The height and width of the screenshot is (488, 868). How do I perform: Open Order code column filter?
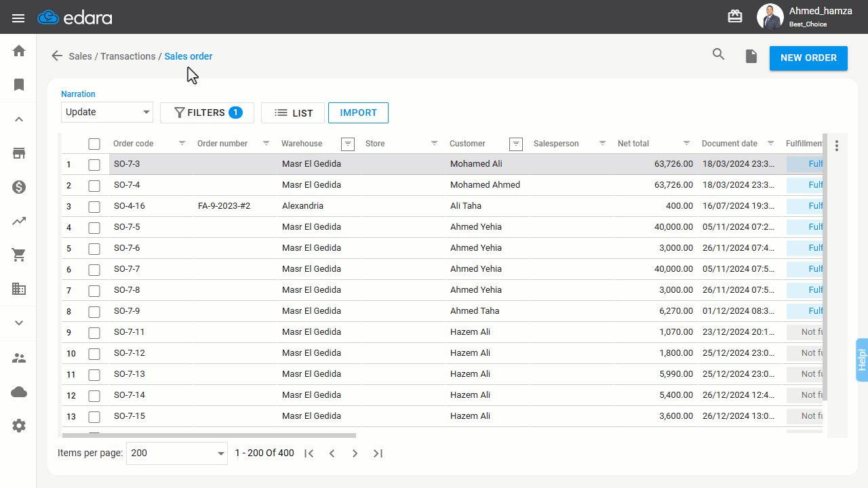click(182, 143)
